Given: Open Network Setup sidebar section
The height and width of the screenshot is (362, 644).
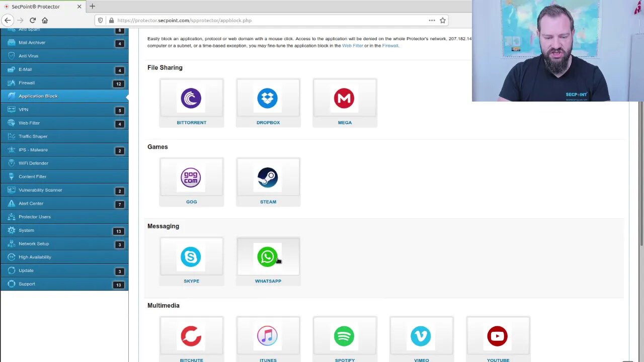Looking at the screenshot, I should point(64,244).
